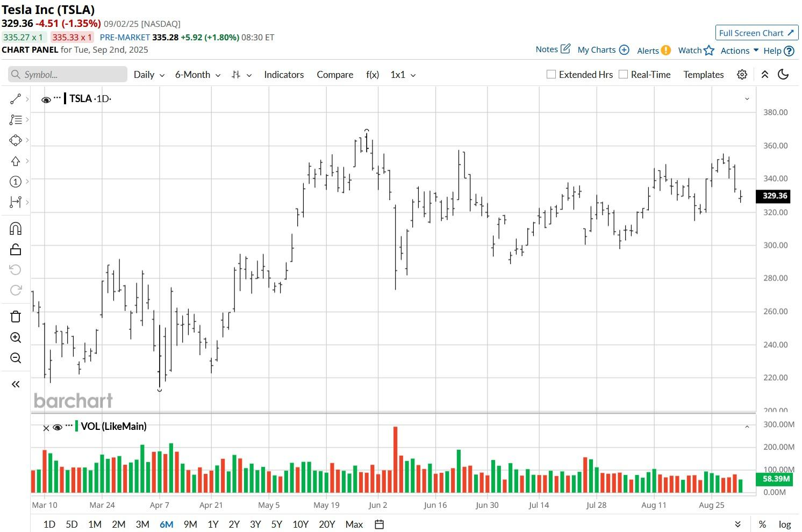Open the Help link

pyautogui.click(x=779, y=51)
